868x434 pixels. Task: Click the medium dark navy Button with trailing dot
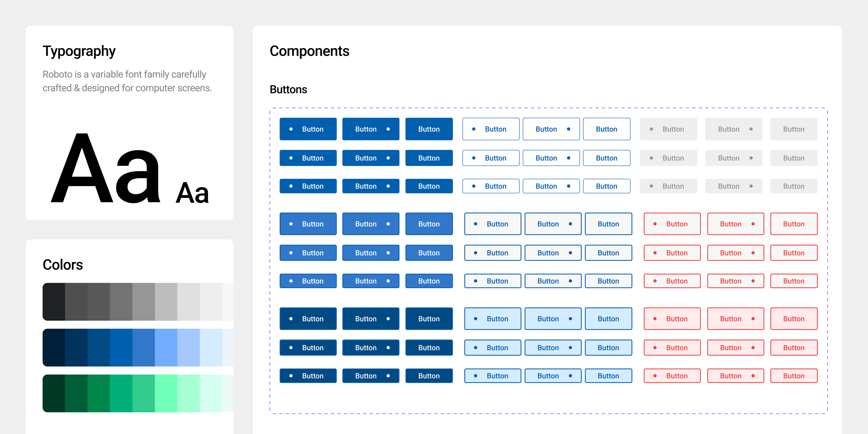371,348
